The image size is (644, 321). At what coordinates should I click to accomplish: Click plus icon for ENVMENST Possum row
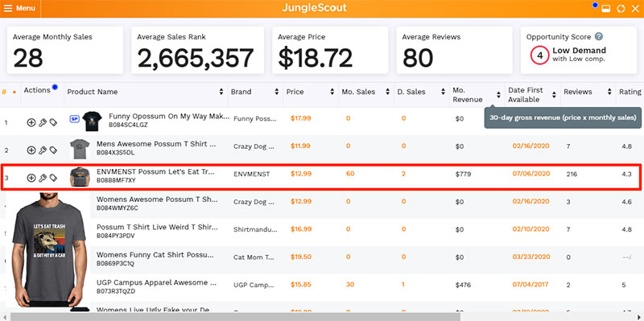(x=31, y=178)
